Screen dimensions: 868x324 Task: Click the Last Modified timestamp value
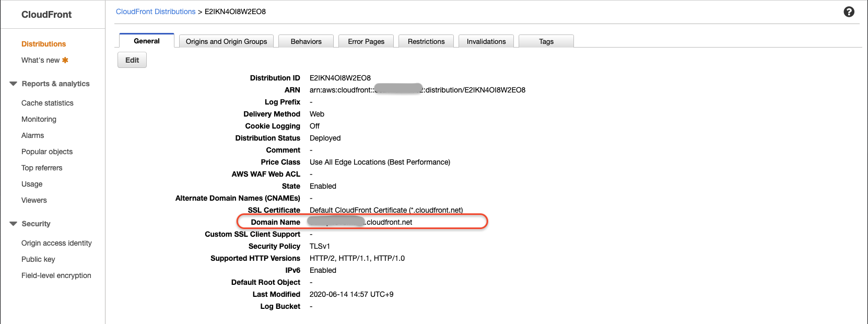(351, 294)
